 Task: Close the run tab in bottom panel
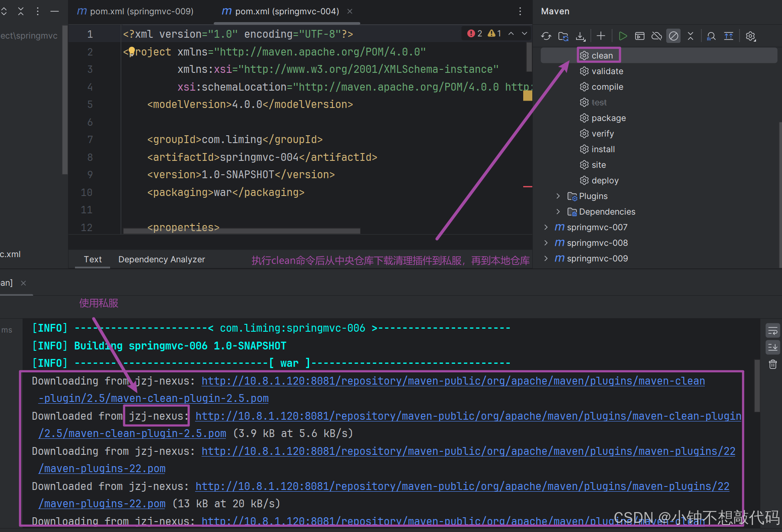tap(23, 283)
